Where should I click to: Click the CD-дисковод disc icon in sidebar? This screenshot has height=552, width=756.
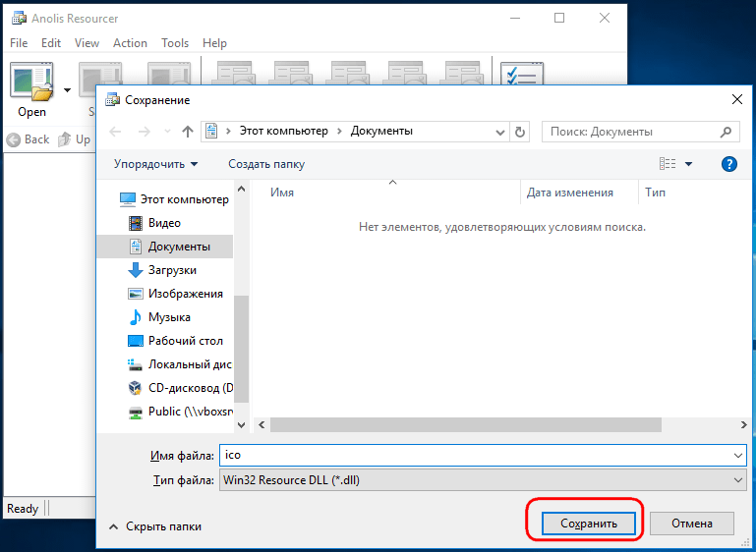(x=136, y=388)
